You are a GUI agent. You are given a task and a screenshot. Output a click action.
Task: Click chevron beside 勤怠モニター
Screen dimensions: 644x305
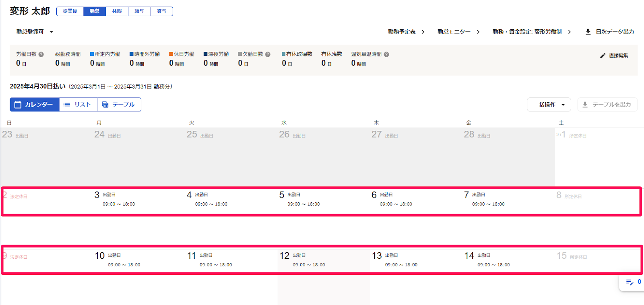click(x=478, y=32)
